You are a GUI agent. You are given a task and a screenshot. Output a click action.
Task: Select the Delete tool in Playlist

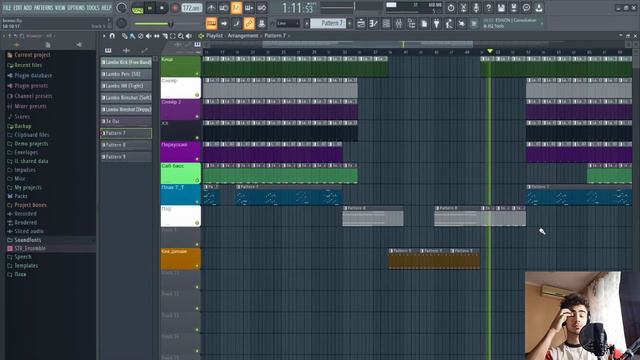(x=141, y=36)
